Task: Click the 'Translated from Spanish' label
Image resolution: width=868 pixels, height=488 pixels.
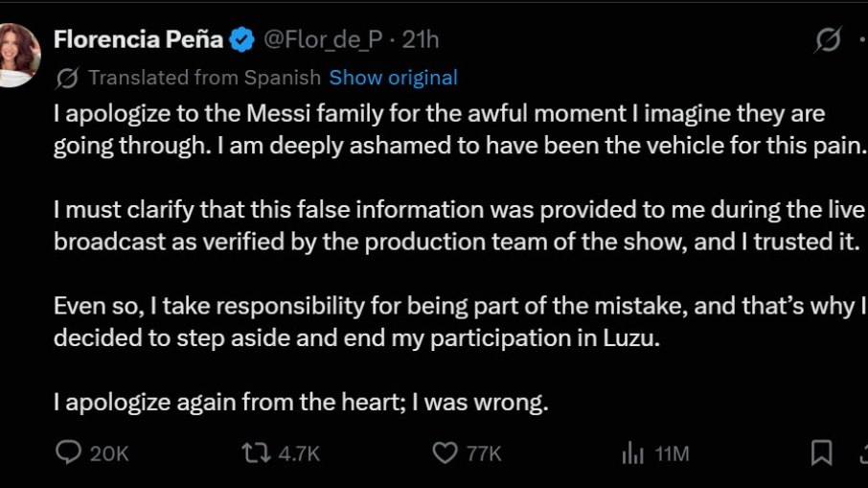Action: pyautogui.click(x=204, y=78)
